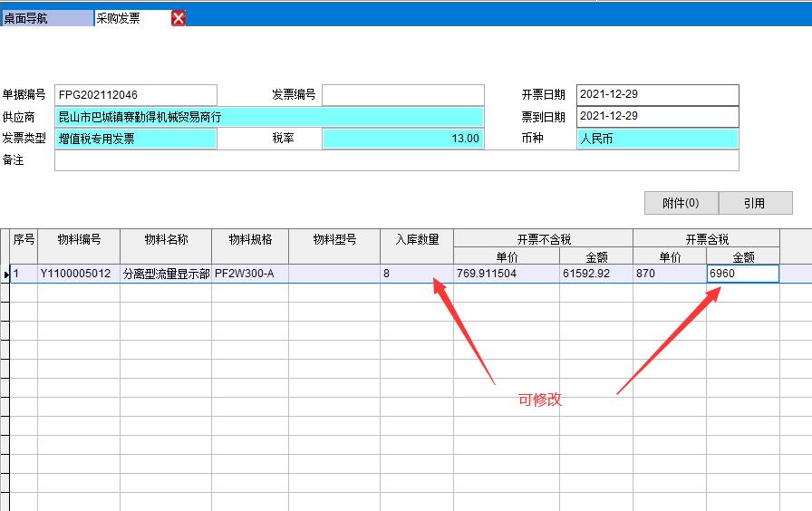Image resolution: width=812 pixels, height=511 pixels.
Task: Open the 币种 field showing 人民币
Action: [x=657, y=139]
